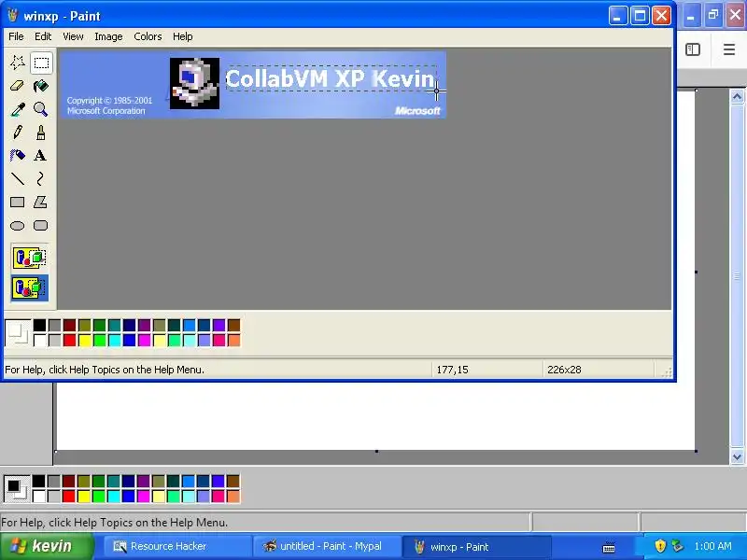Pick the Eraser tool
Screen dimensions: 747x560
tap(18, 86)
